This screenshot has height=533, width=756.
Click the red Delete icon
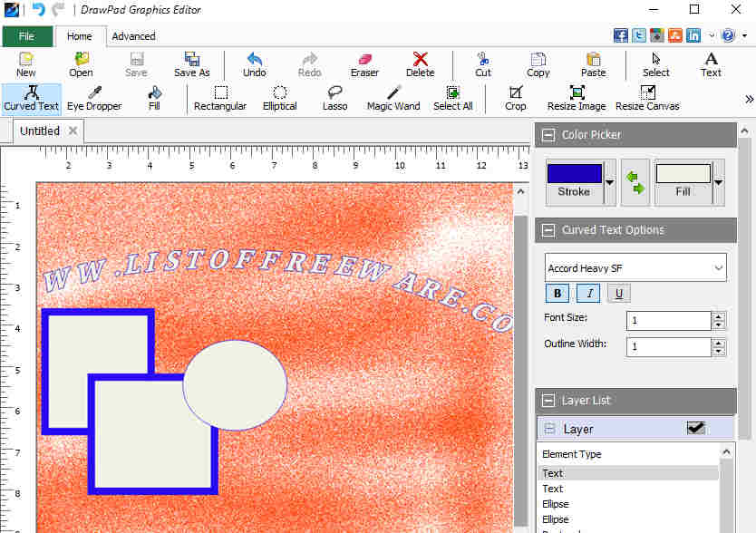pos(420,64)
